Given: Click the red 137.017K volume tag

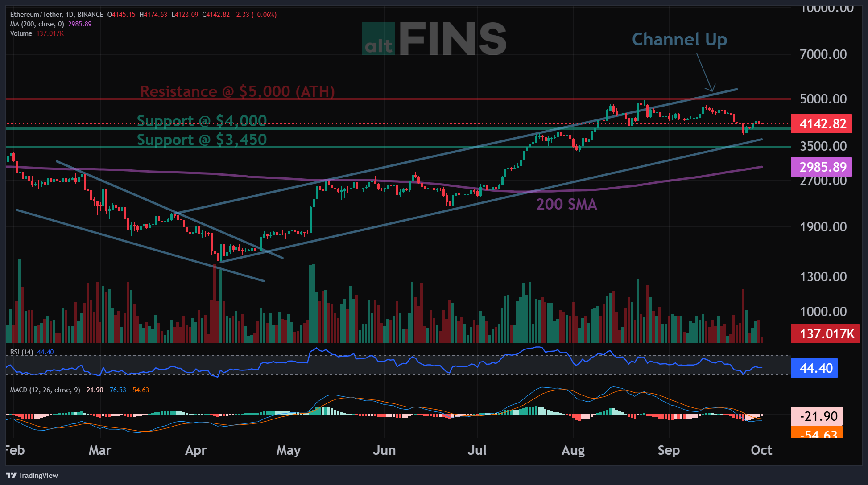Looking at the screenshot, I should (x=825, y=333).
